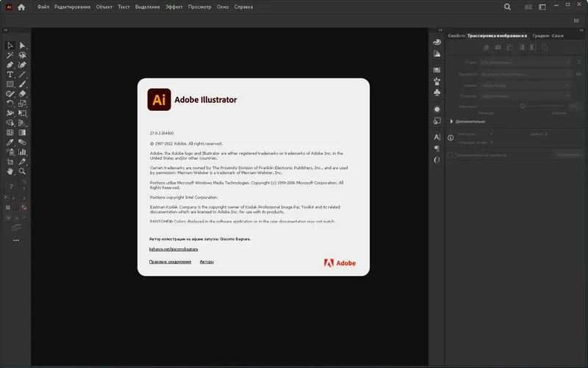
Task: Open the OpenType panel icon
Action: click(437, 160)
